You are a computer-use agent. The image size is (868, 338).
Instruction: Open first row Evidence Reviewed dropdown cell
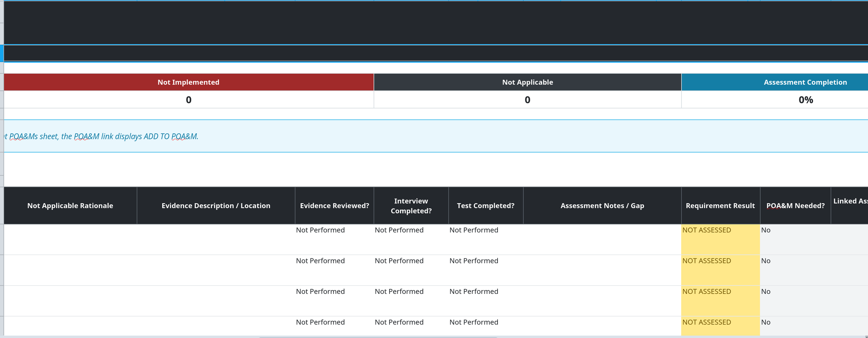[x=334, y=240]
